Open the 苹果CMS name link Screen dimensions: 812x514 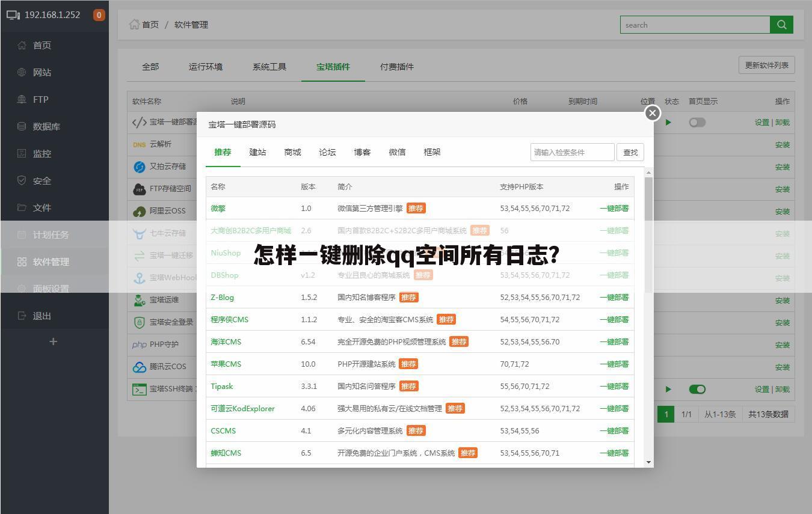[226, 364]
